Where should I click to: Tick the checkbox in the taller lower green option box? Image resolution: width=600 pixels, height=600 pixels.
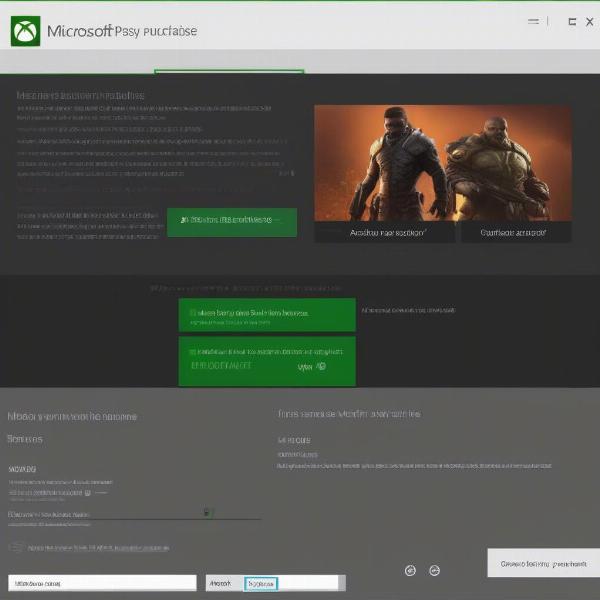point(193,352)
